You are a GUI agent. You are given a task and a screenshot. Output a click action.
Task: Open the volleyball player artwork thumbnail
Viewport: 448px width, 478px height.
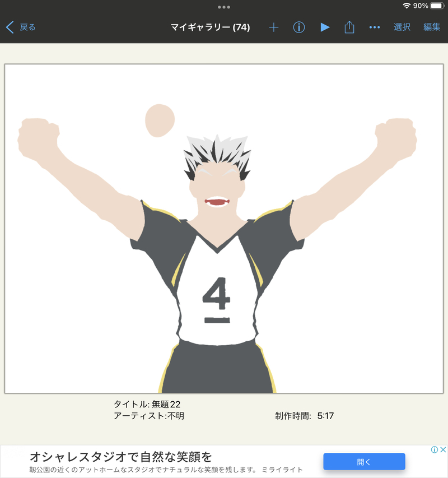click(224, 228)
